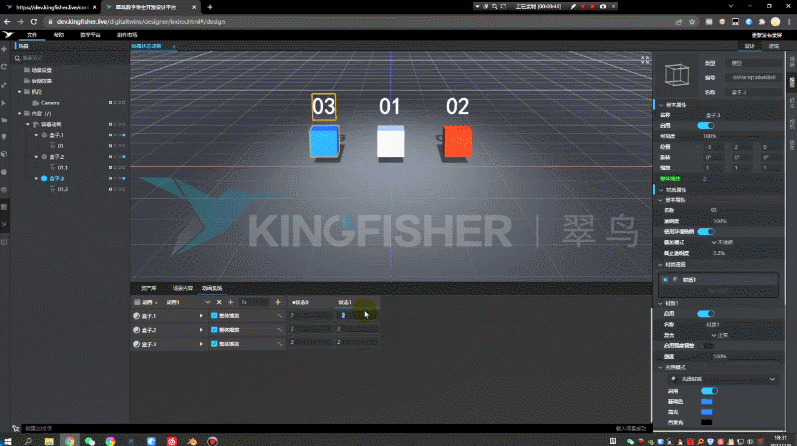This screenshot has width=797, height=446.
Task: Click the 03 label above blue cube
Action: 324,107
